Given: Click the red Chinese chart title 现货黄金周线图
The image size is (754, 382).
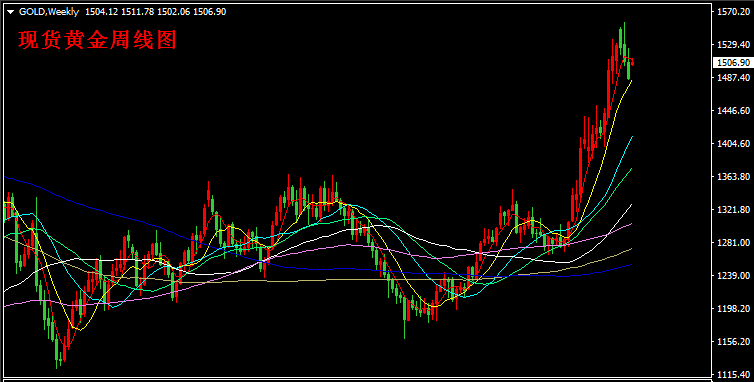Looking at the screenshot, I should [98, 39].
